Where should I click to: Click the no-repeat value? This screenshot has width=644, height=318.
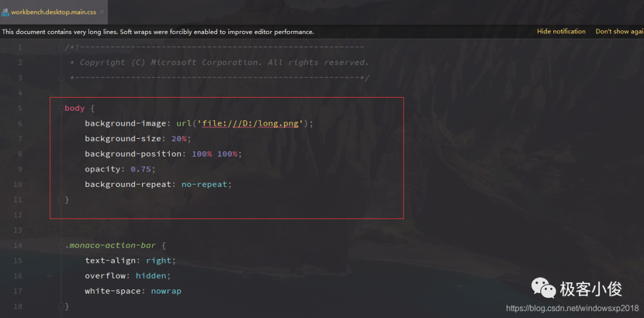tap(205, 184)
